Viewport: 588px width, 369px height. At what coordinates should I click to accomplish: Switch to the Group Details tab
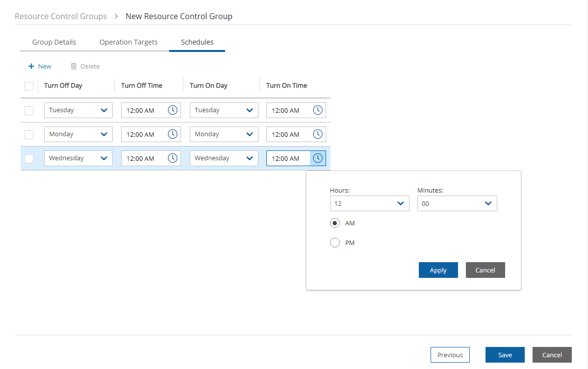[54, 42]
